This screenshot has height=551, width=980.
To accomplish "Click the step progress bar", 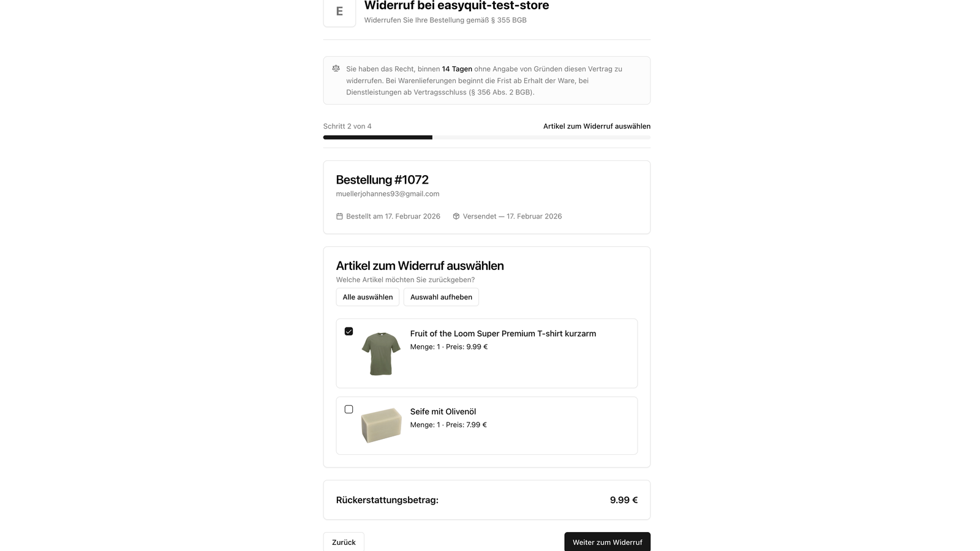I will click(486, 137).
